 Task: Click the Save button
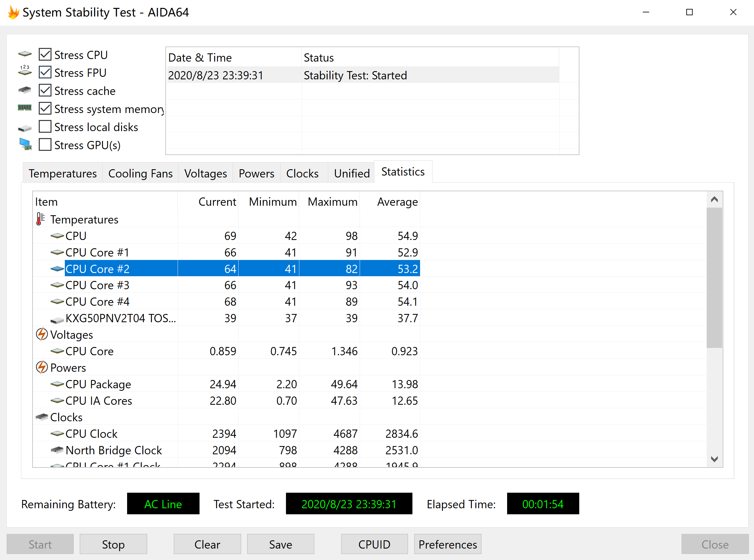281,544
